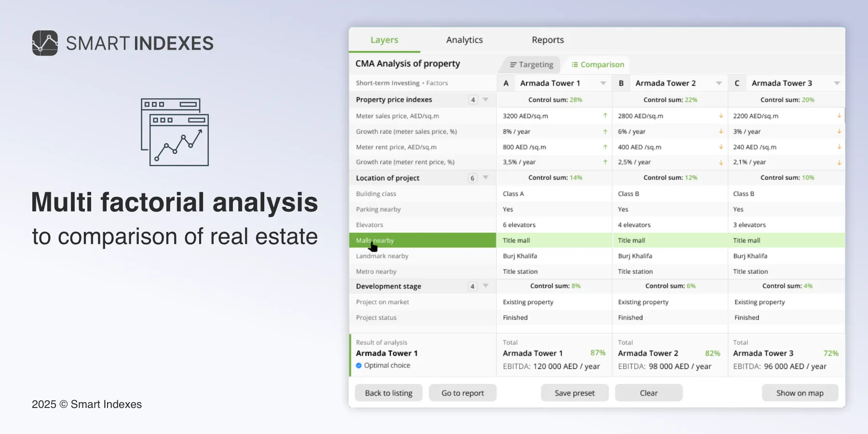The width and height of the screenshot is (868, 434).
Task: Click up arrow beside 3,5% / year
Action: (605, 162)
